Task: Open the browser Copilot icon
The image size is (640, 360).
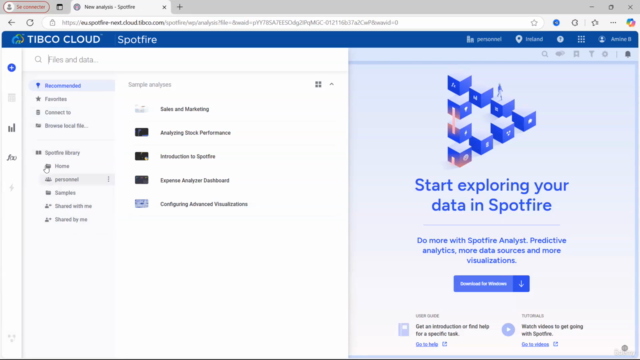Action: (631, 22)
